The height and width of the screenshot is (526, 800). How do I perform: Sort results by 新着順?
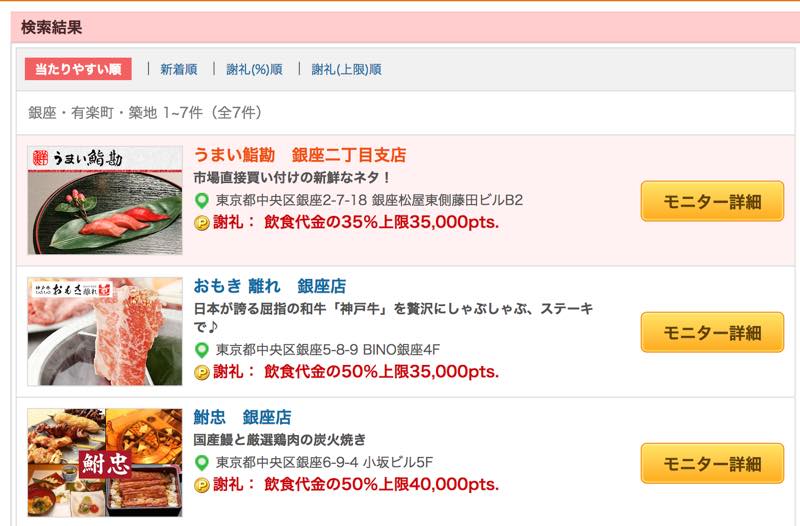[x=179, y=69]
